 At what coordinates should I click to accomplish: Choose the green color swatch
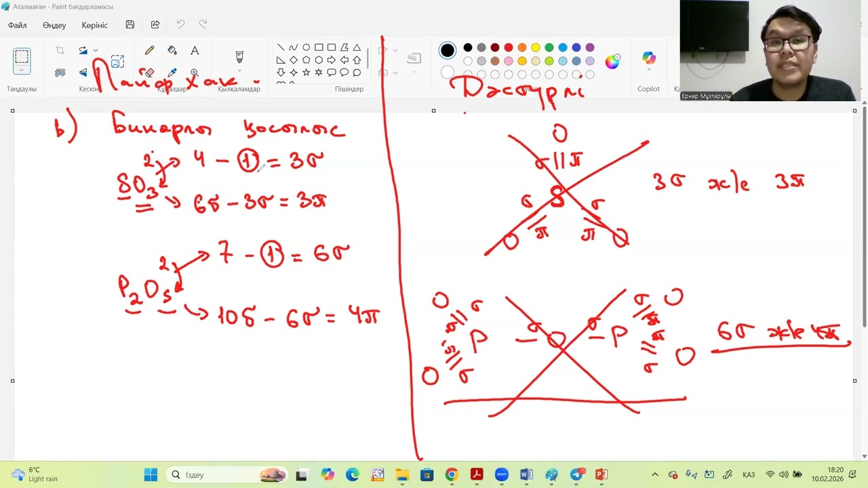pos(549,47)
